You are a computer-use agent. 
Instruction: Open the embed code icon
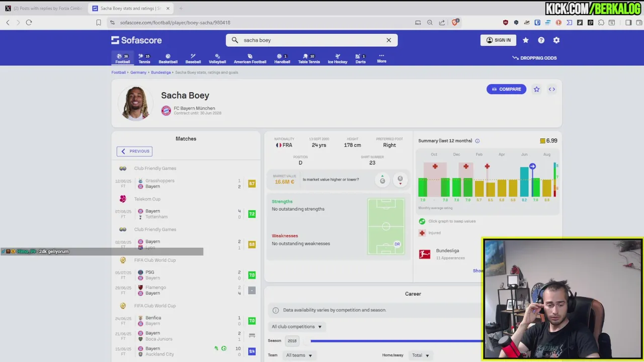point(552,89)
